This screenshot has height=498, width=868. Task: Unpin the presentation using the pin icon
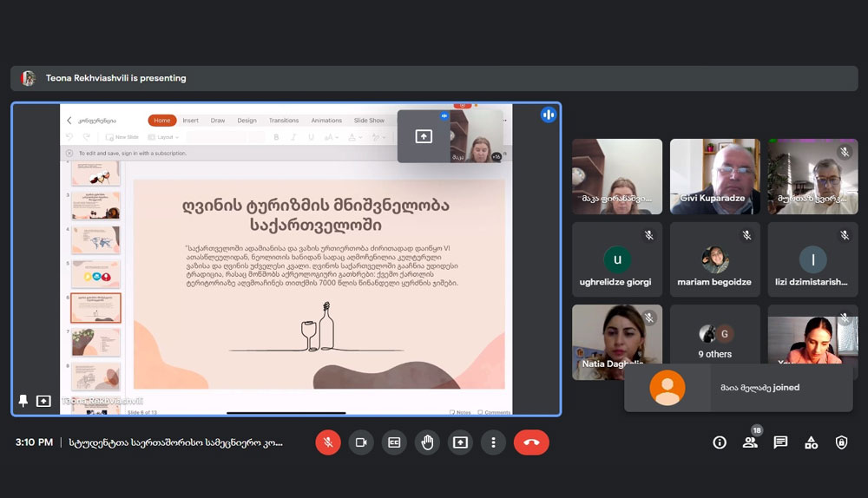(23, 401)
